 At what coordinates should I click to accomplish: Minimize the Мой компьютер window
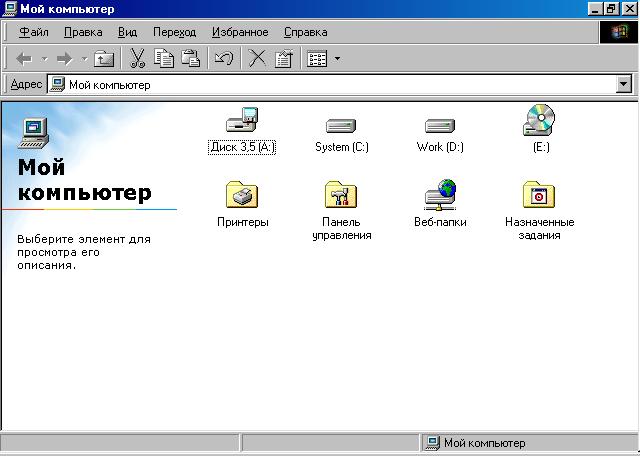596,9
